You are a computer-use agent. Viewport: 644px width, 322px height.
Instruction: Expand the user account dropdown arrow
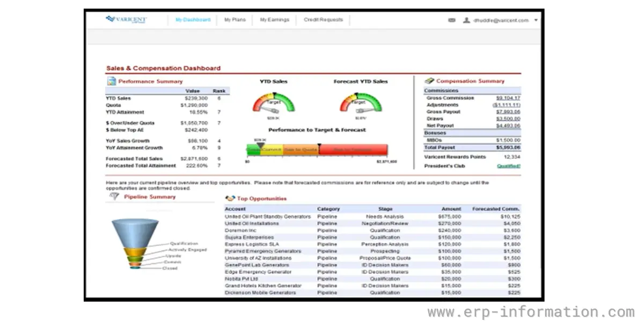pos(536,20)
